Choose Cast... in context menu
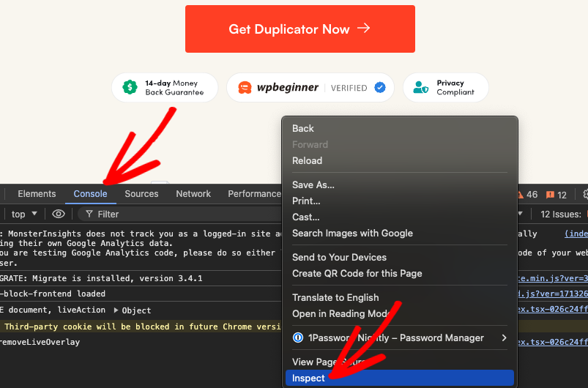The width and height of the screenshot is (588, 388). (400, 217)
